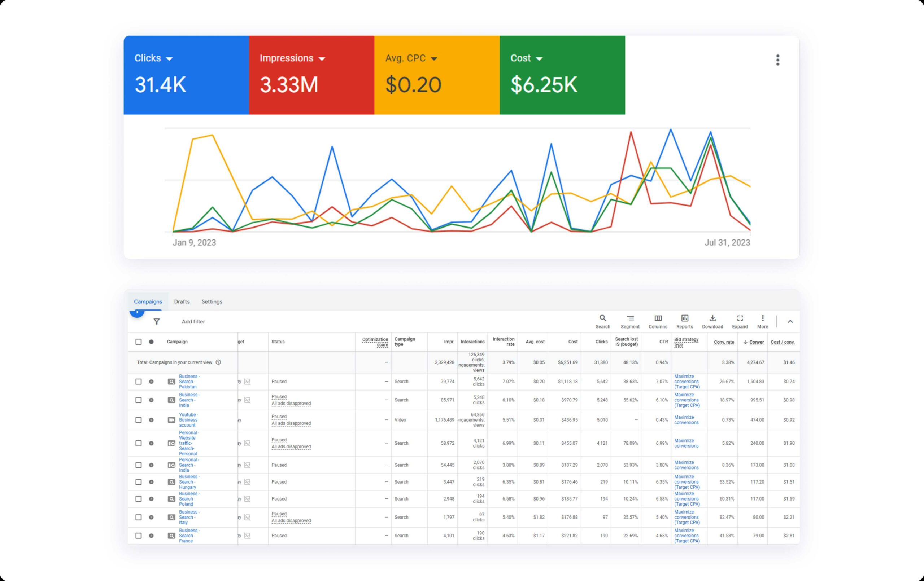Switch to the Drafts tab

[182, 301]
